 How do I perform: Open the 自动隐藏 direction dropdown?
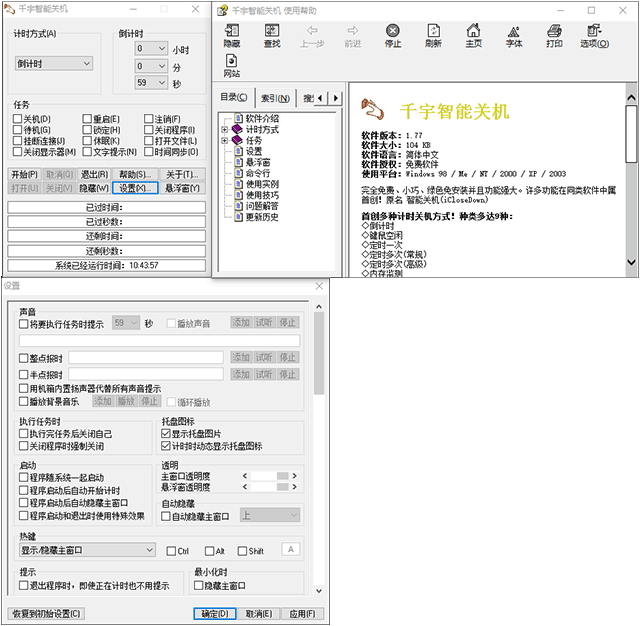(x=270, y=515)
